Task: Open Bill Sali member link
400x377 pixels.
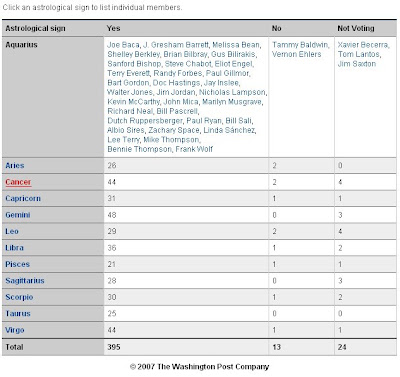Action: coord(239,121)
